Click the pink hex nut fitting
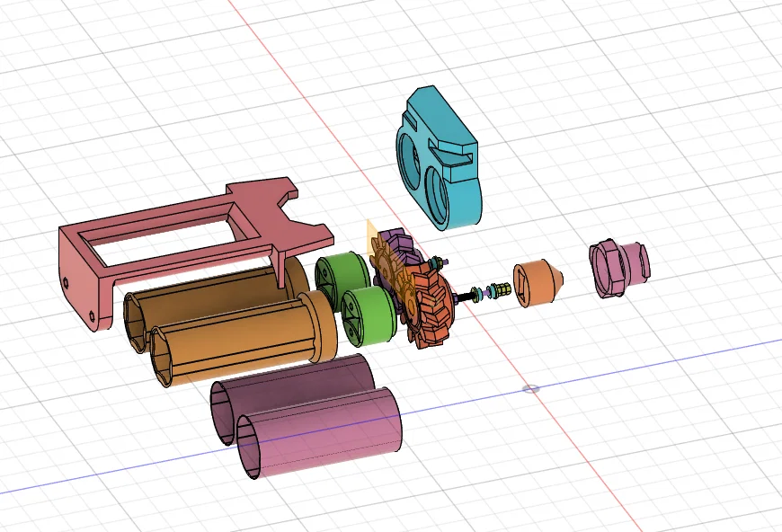Screen dimensions: 782x532 coord(618,269)
